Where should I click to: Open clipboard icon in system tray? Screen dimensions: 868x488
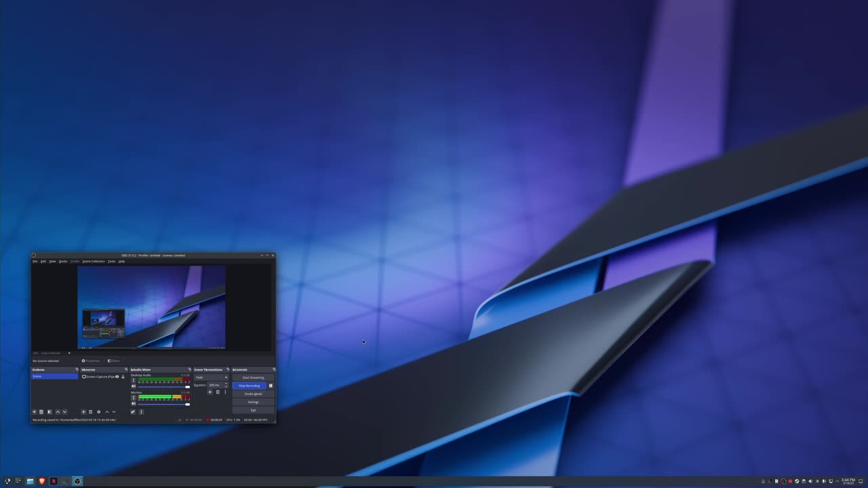coord(804,481)
